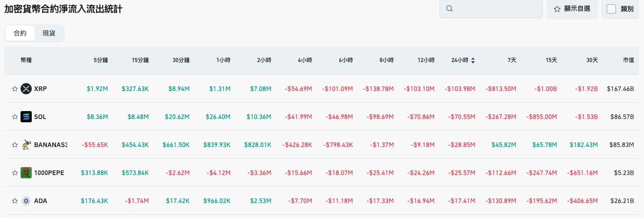Star the ADA row as favorite

(15, 201)
